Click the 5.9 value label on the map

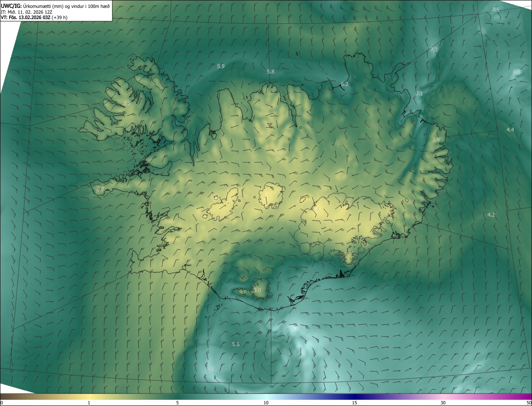pos(221,66)
